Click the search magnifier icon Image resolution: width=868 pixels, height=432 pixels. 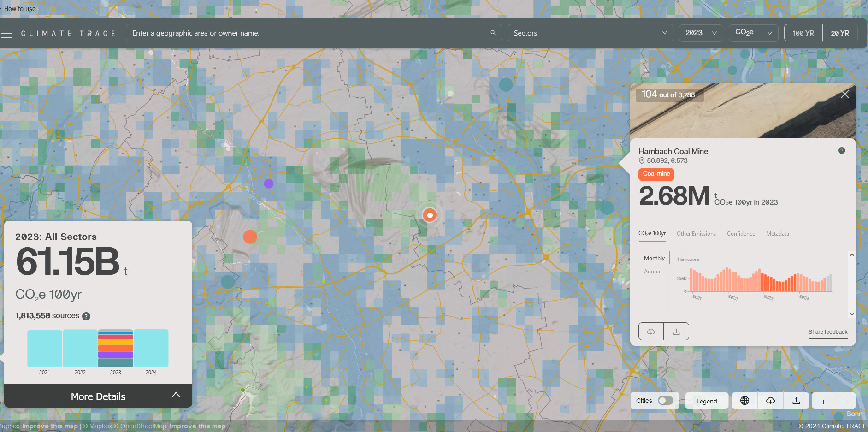493,33
